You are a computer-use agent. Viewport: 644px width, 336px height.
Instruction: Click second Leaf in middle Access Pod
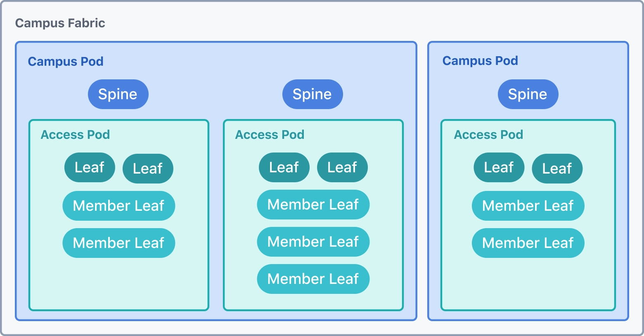click(342, 167)
